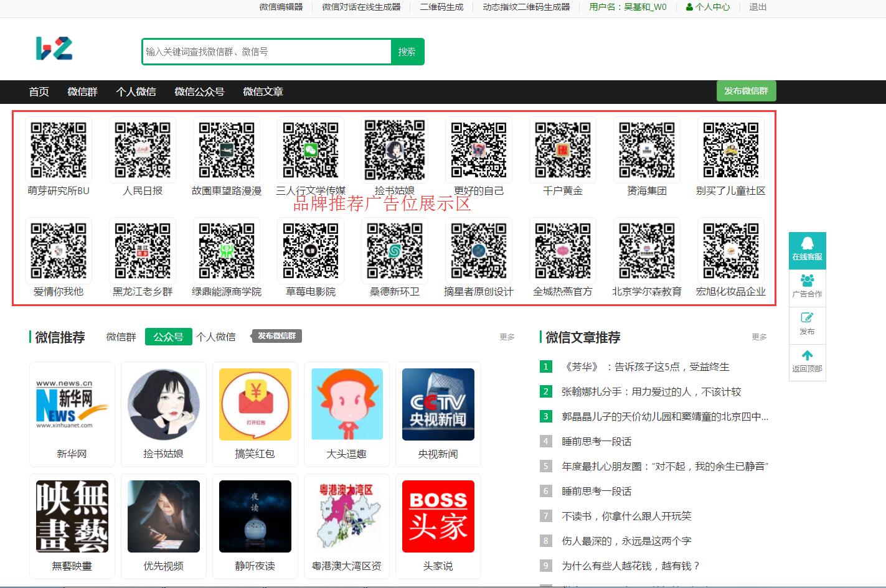Open the 在线客服 chat icon
The width and height of the screenshot is (886, 588).
coord(807,250)
